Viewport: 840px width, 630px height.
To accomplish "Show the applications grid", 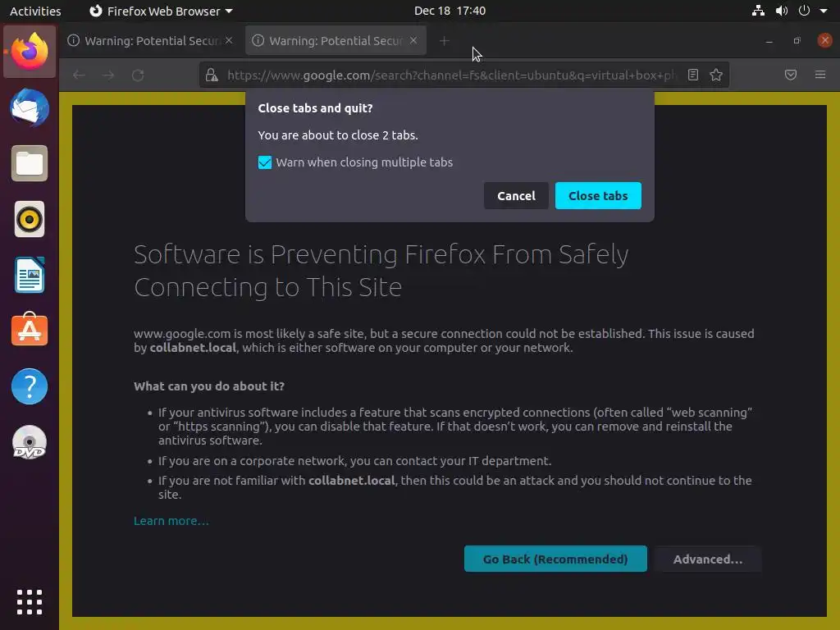I will [x=30, y=602].
